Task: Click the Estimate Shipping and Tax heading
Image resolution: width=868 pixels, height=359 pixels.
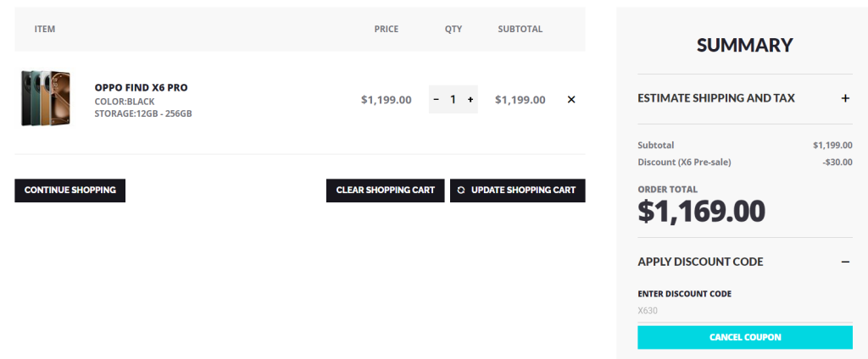Action: tap(716, 98)
